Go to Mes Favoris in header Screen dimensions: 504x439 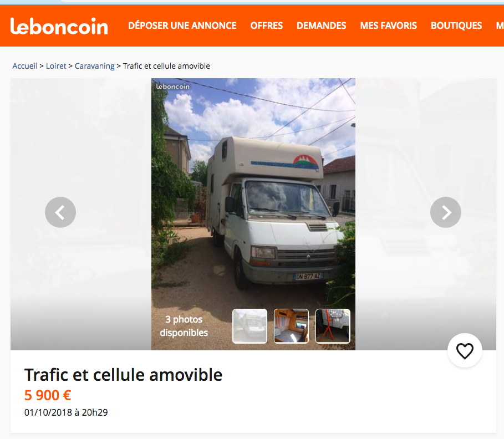pyautogui.click(x=388, y=25)
